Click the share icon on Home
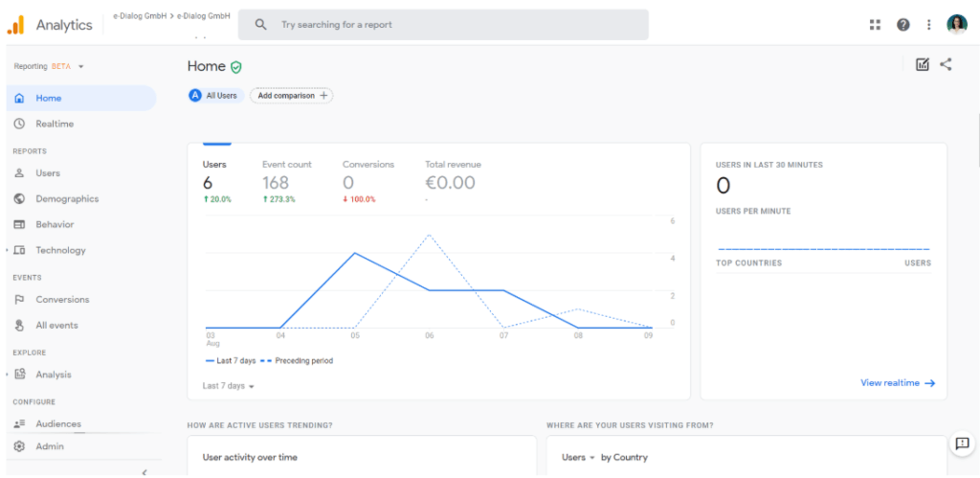This screenshot has width=980, height=478. point(946,65)
